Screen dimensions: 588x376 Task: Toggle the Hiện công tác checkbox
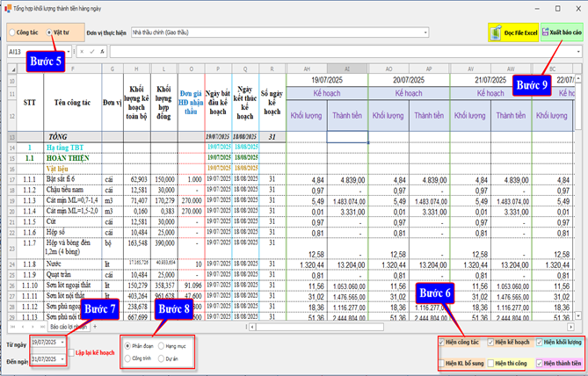pos(442,342)
